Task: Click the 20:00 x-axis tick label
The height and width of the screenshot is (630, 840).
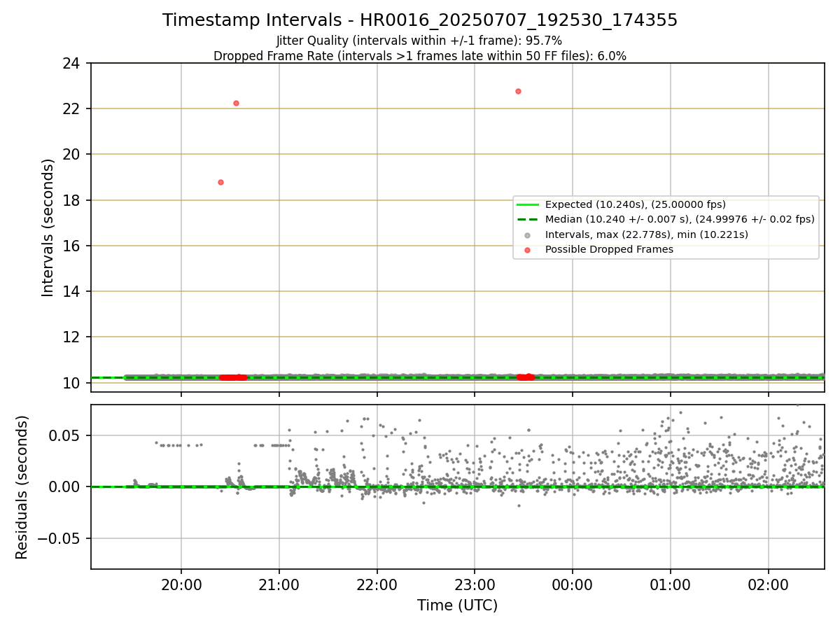Action: 181,584
